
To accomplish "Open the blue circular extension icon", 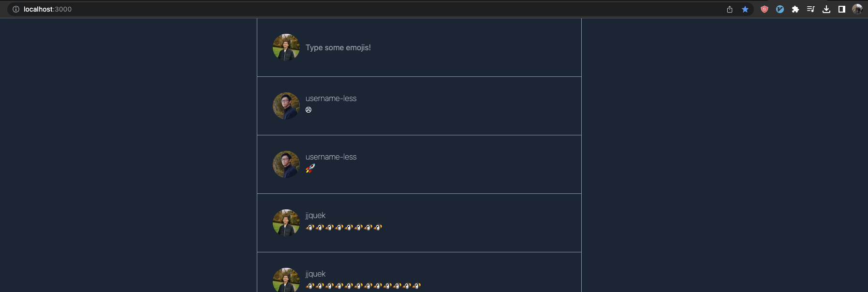I will [x=780, y=9].
